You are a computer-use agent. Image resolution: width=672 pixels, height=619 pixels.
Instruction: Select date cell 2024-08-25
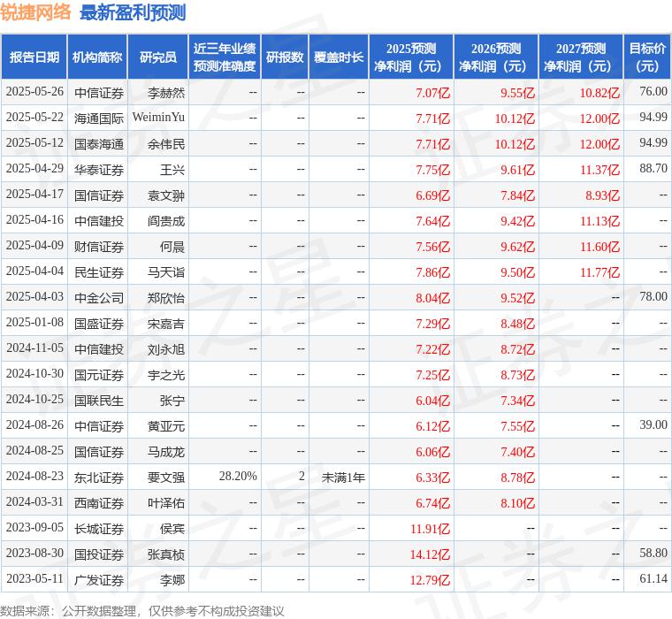(34, 450)
